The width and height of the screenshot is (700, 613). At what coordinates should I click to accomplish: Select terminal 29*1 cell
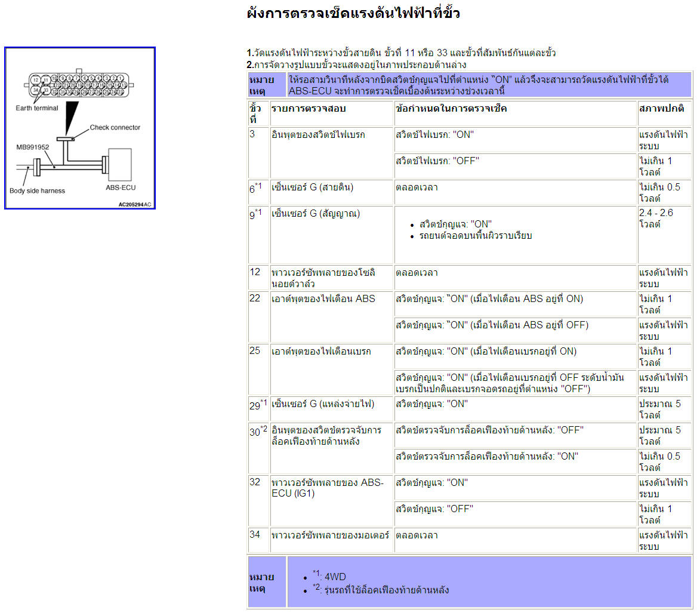[x=259, y=409]
